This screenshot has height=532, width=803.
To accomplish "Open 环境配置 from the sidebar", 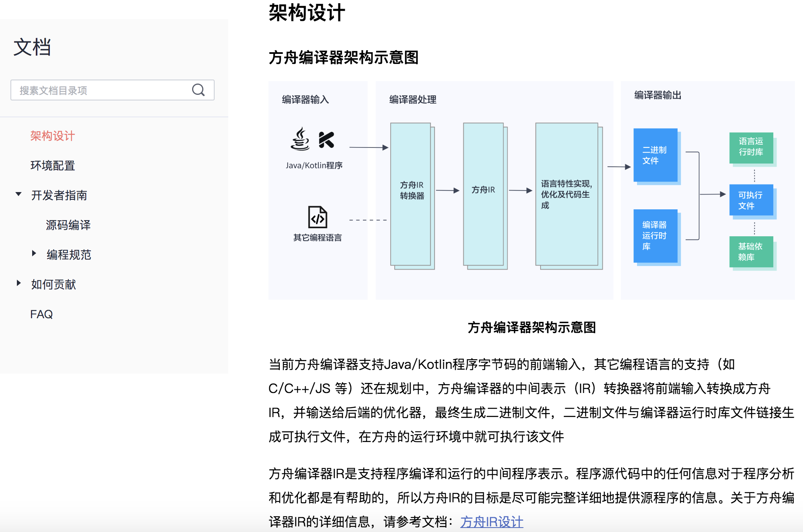I will [53, 166].
